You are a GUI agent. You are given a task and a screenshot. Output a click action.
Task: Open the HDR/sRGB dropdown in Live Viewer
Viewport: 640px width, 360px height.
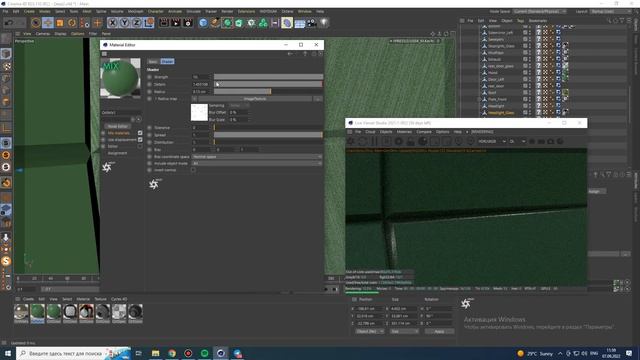[492, 141]
